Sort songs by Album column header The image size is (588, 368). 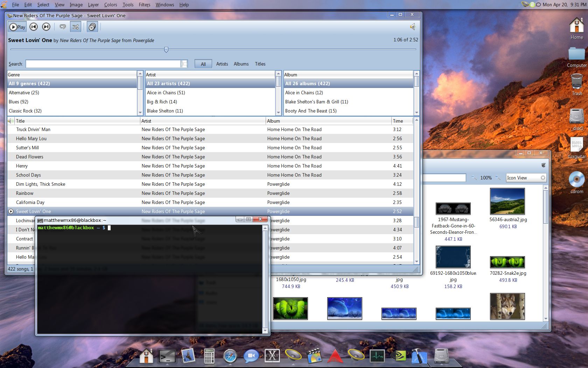(328, 121)
